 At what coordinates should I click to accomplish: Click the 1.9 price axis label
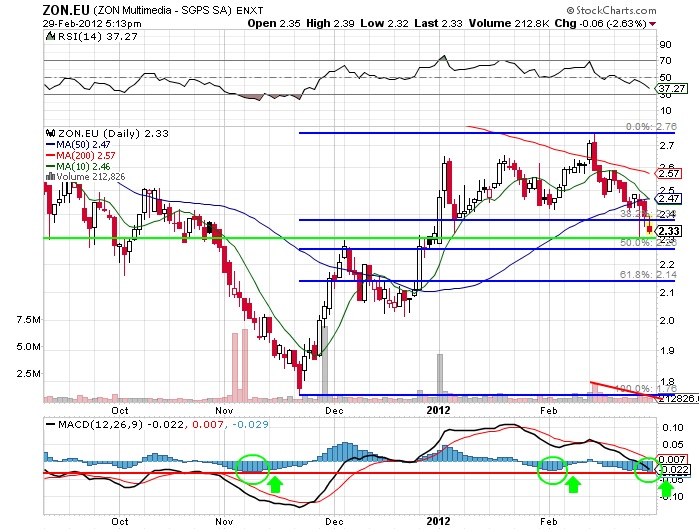667,350
